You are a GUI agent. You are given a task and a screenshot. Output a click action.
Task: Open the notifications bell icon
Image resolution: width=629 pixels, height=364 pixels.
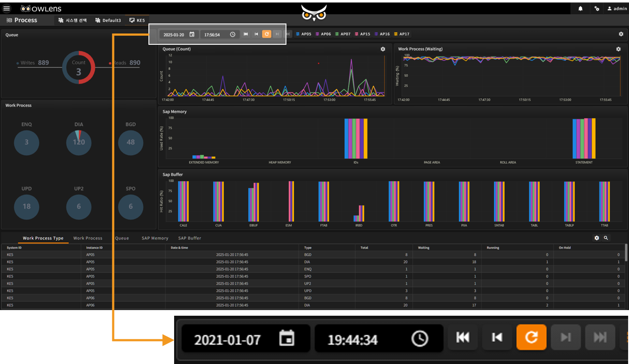pos(580,9)
